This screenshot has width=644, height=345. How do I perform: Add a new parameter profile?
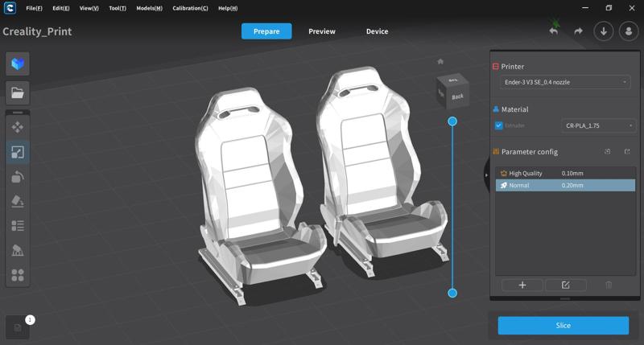(522, 285)
